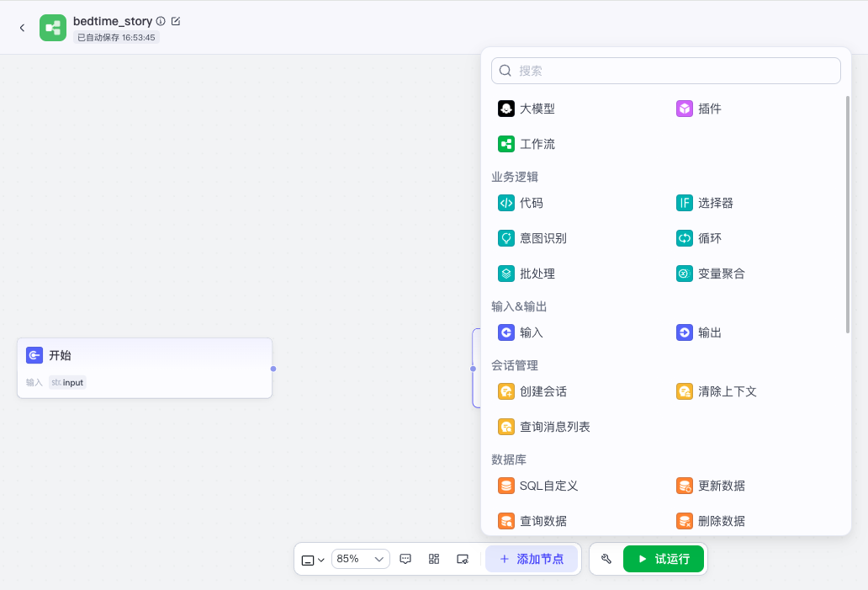Edit the workflow name with the pencil icon
The image size is (868, 590).
176,21
